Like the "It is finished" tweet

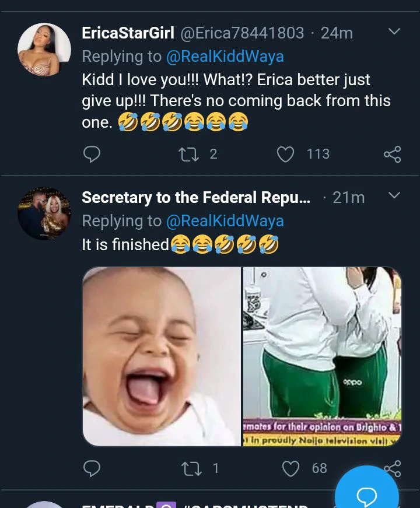pyautogui.click(x=290, y=468)
